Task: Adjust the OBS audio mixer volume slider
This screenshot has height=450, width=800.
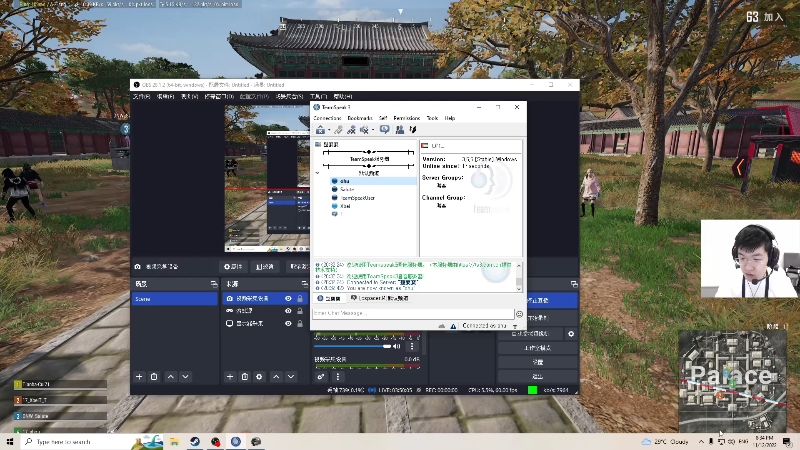Action: 352,346
